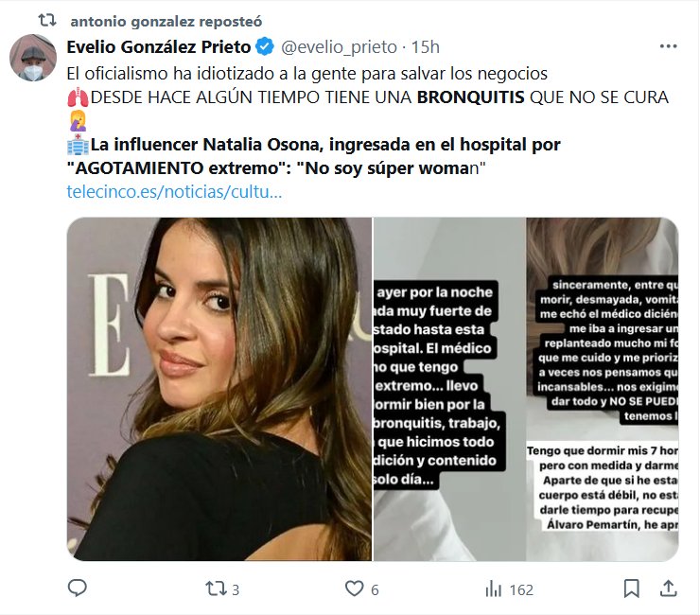700x615 pixels.
Task: Like the tweet with the heart icon
Action: (x=354, y=589)
